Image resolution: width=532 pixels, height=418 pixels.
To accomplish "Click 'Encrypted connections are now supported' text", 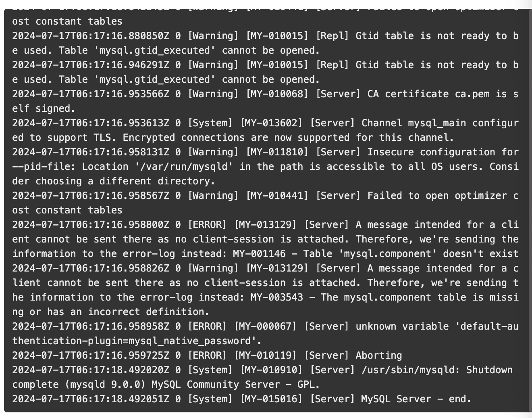I will (x=236, y=138).
